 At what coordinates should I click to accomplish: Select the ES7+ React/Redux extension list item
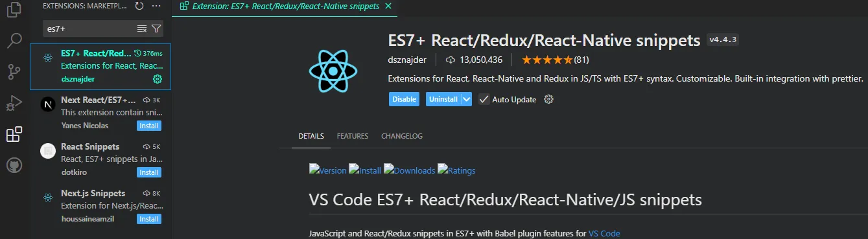click(x=100, y=66)
